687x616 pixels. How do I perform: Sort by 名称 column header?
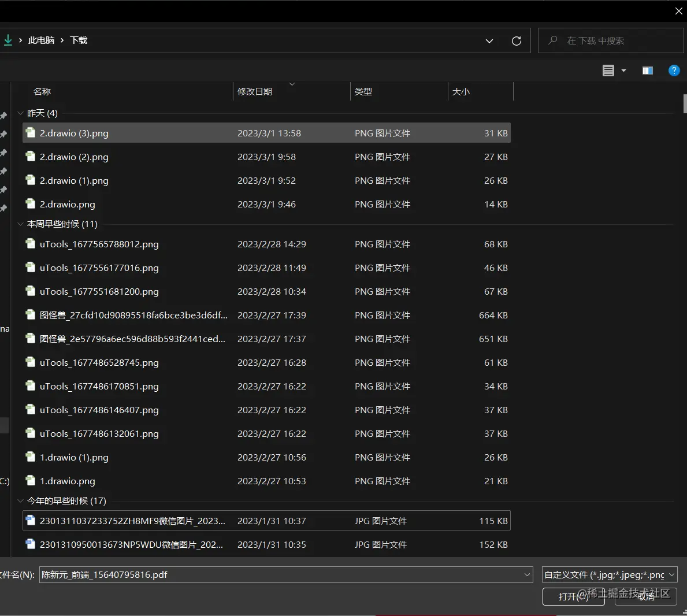(42, 91)
